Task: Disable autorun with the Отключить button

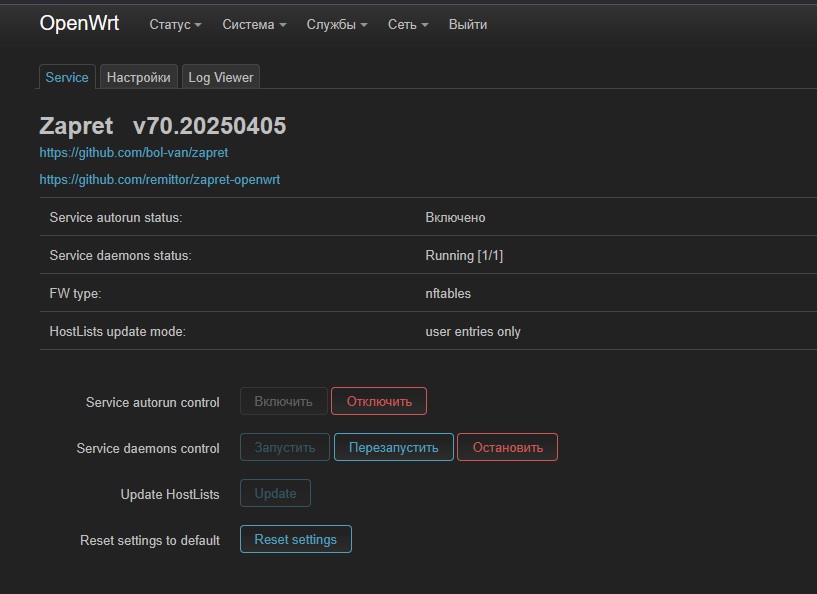Action: tap(379, 401)
